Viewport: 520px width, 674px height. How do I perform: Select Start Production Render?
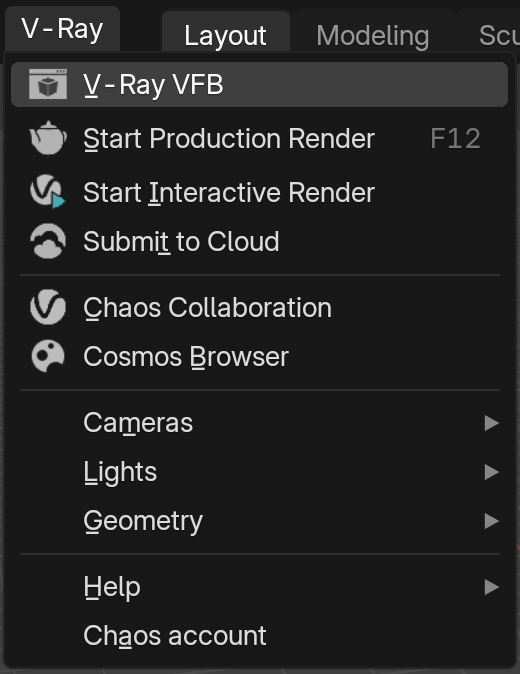click(x=259, y=138)
